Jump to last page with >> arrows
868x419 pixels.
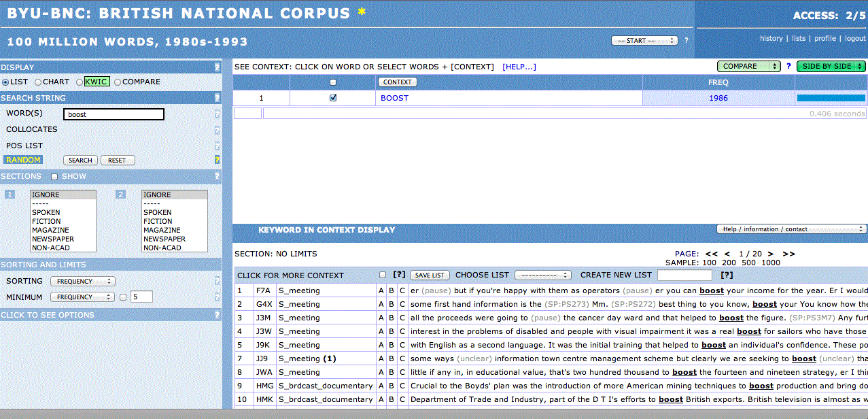788,254
